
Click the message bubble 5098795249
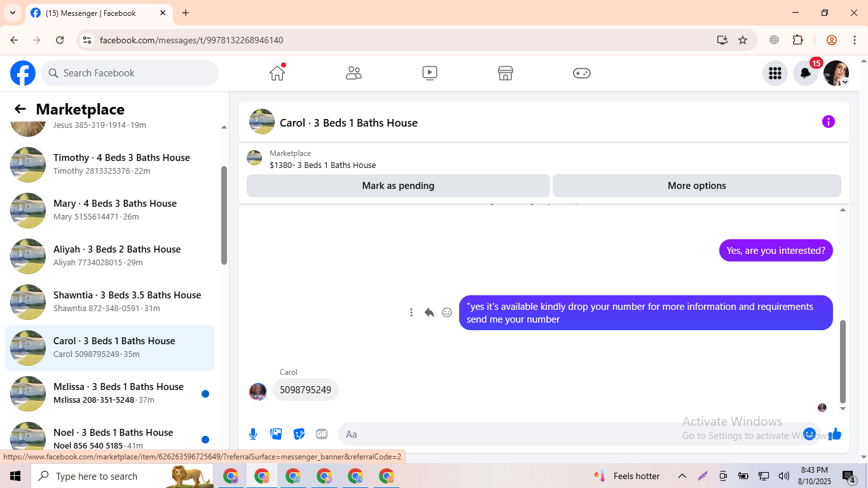tap(305, 390)
